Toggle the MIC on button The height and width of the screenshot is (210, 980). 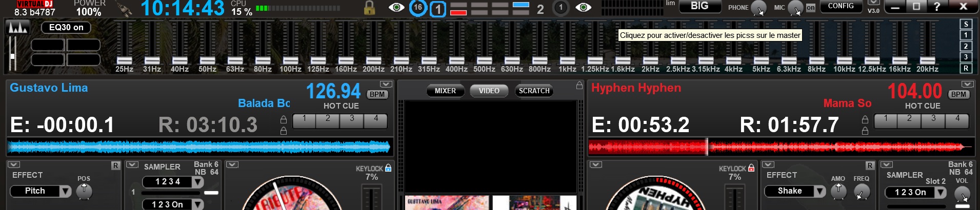[x=810, y=8]
